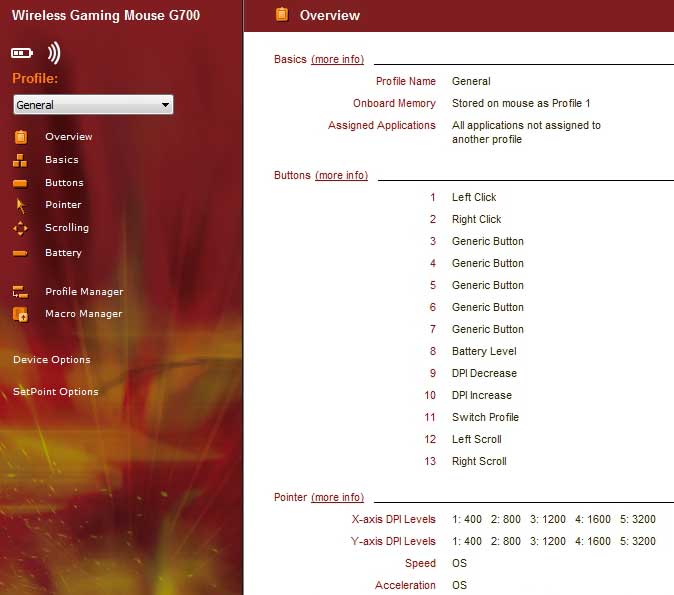Image resolution: width=674 pixels, height=595 pixels.
Task: Click the wireless signal icon
Action: (x=54, y=53)
